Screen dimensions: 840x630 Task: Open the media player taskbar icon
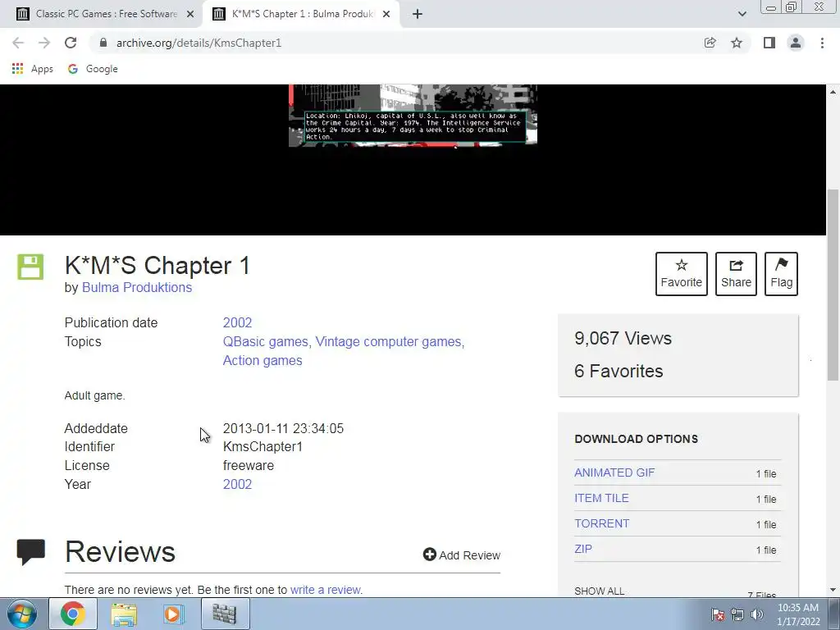[173, 614]
